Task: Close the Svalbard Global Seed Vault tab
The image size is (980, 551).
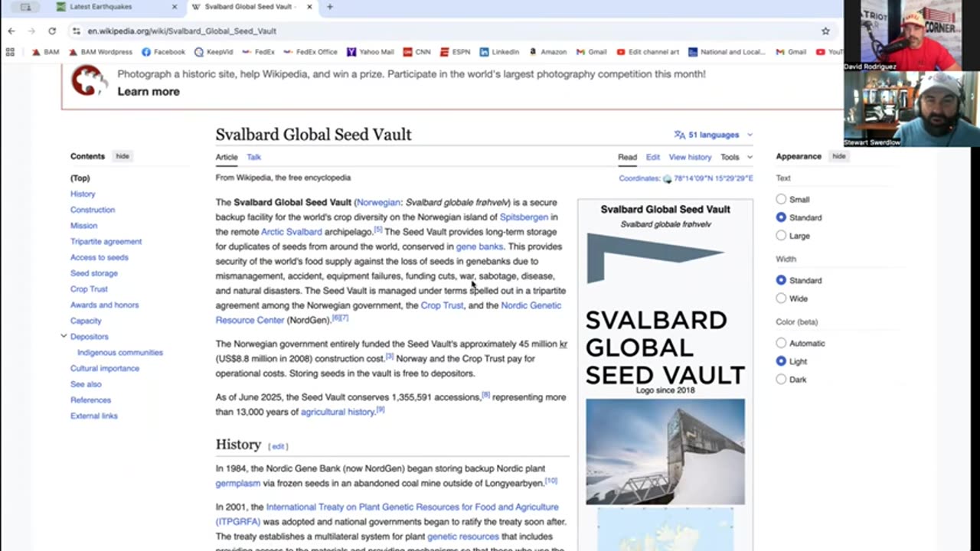Action: coord(309,7)
